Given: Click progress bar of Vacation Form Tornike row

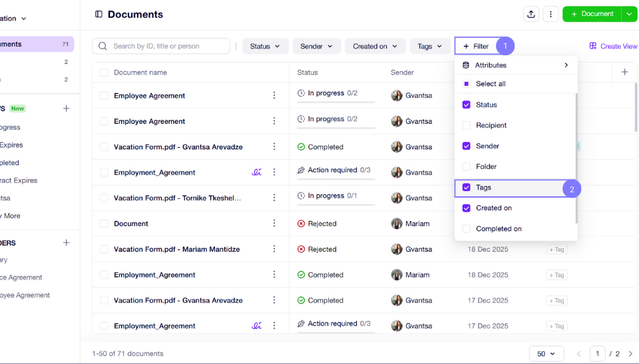Looking at the screenshot, I should (x=335, y=204).
